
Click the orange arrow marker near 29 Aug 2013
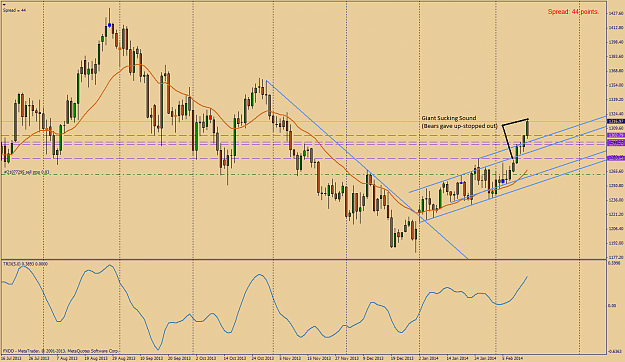coord(120,48)
